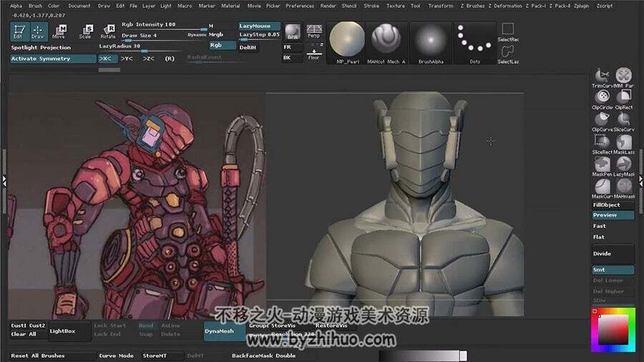
Task: Toggle Smt smoothing option
Action: (613, 270)
